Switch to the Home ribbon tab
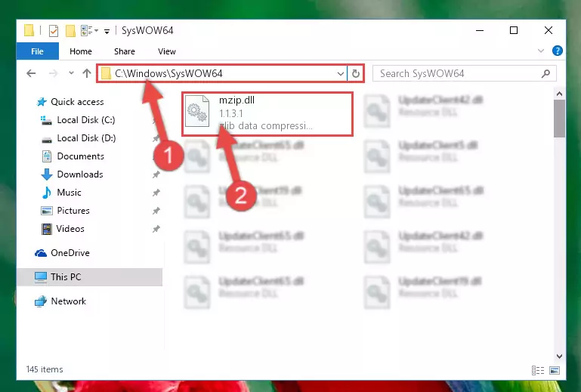The width and height of the screenshot is (581, 392). coord(81,51)
